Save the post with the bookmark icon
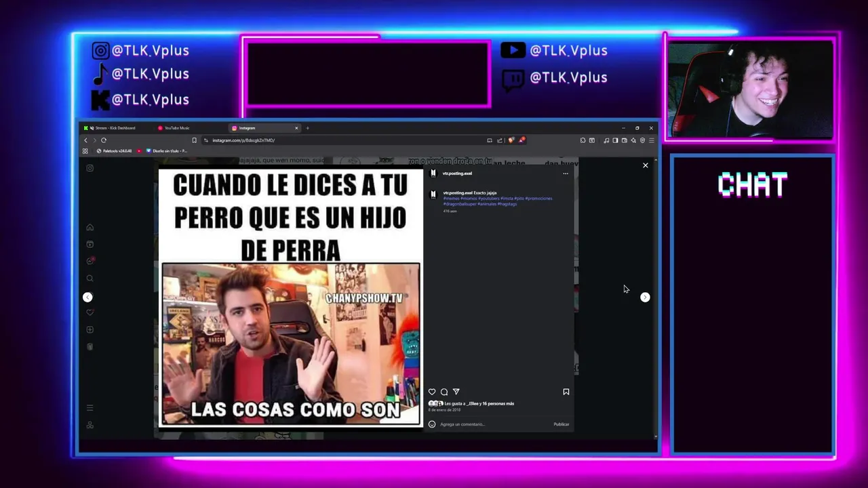Screen dimensions: 868x488 [566, 392]
